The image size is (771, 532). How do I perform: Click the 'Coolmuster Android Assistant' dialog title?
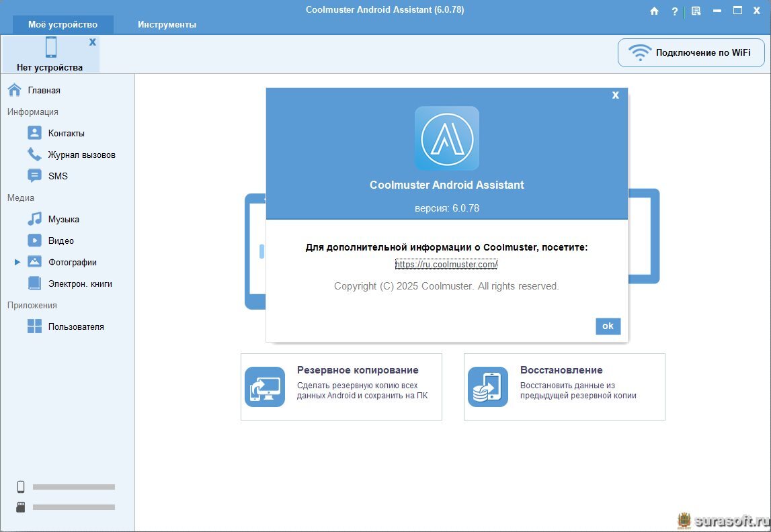click(447, 185)
